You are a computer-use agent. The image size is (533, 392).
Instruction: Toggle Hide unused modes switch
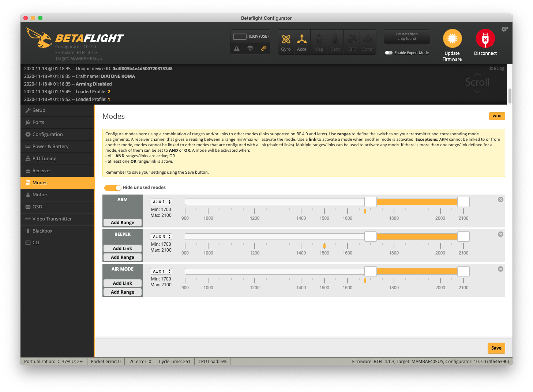pyautogui.click(x=113, y=188)
